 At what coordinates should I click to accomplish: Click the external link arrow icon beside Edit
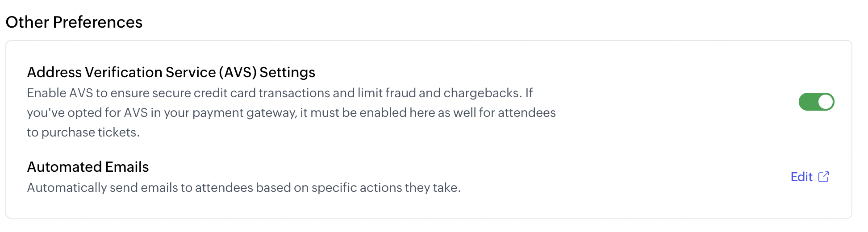(x=824, y=177)
